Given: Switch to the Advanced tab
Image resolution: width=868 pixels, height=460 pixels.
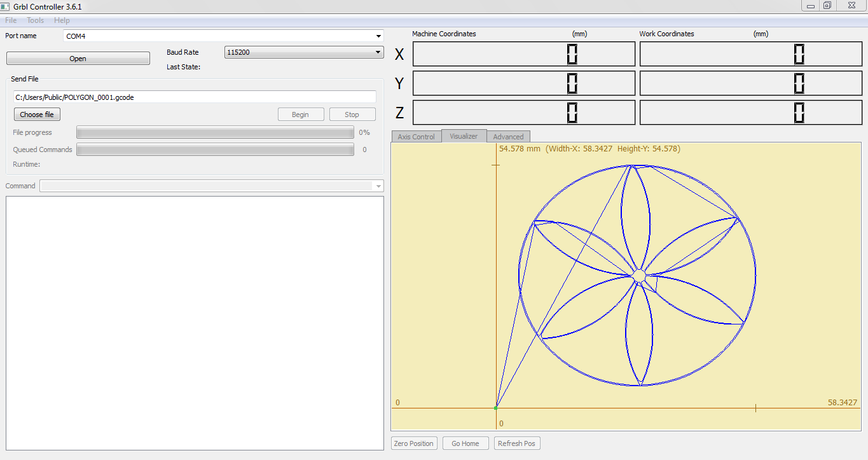Looking at the screenshot, I should coord(508,136).
